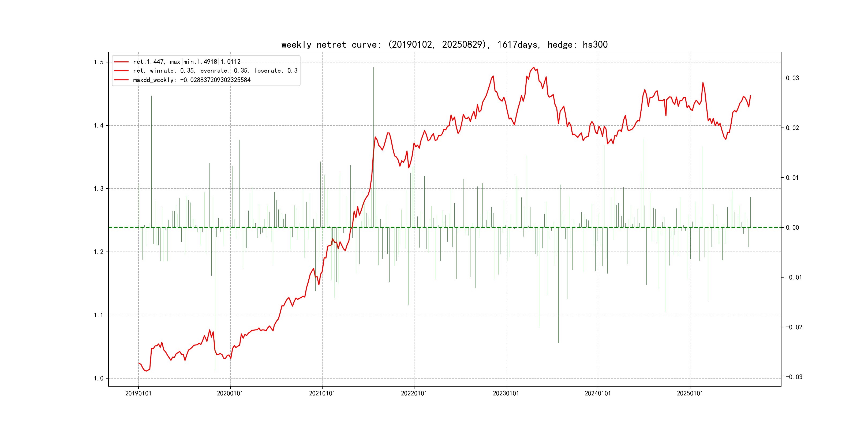Click the red swatch beside the maxdd_weekly legend
Viewport: 868px width, 434px height.
(x=121, y=80)
